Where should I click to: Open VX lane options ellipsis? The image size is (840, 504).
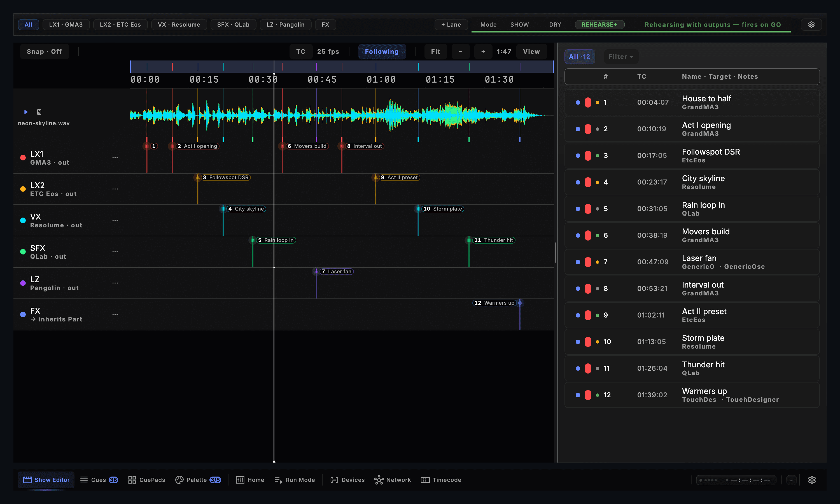[115, 220]
